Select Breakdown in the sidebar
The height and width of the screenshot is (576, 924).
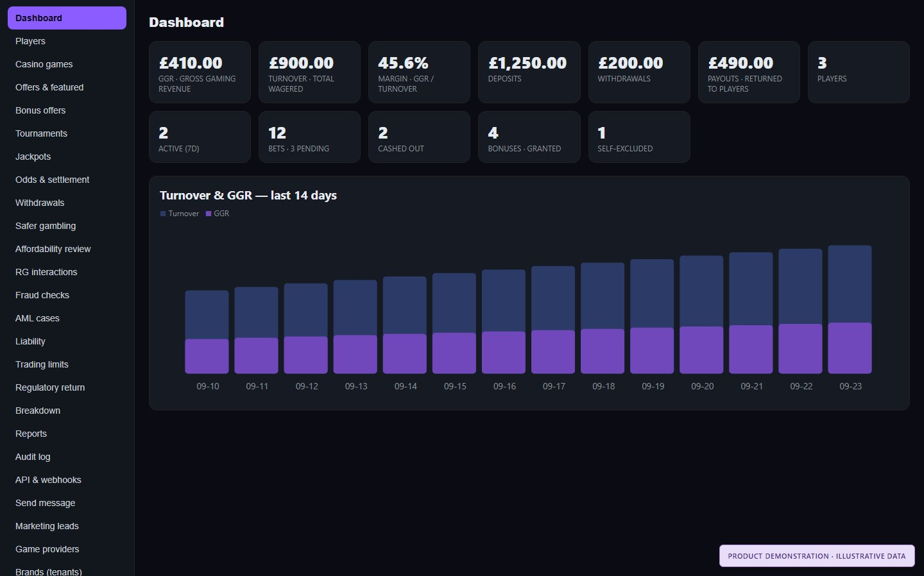pyautogui.click(x=67, y=411)
